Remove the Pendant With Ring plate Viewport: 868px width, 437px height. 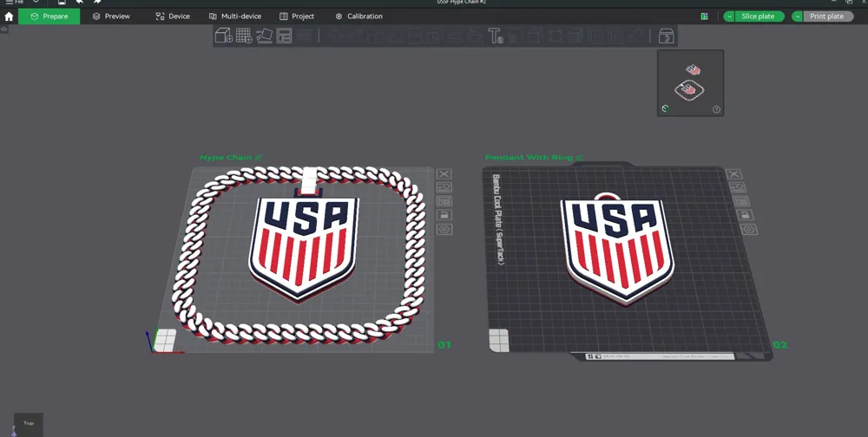point(734,174)
